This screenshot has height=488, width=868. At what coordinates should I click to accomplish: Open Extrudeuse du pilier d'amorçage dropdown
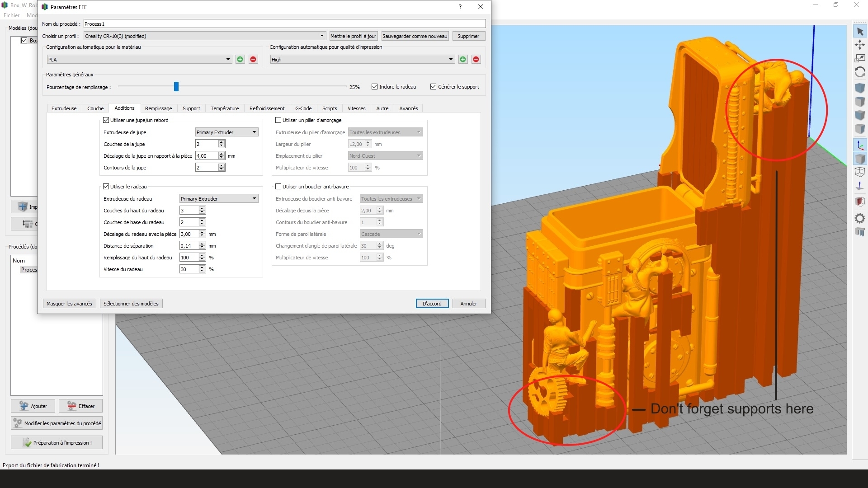(x=385, y=132)
